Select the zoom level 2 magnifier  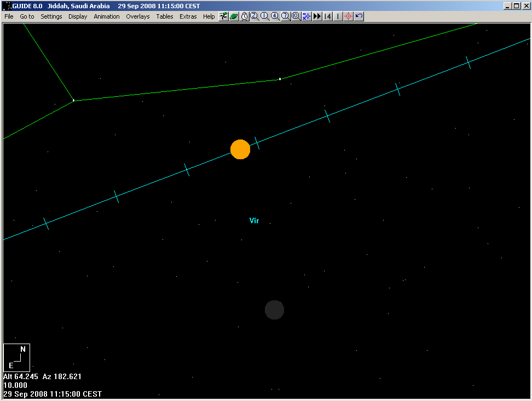coord(255,16)
